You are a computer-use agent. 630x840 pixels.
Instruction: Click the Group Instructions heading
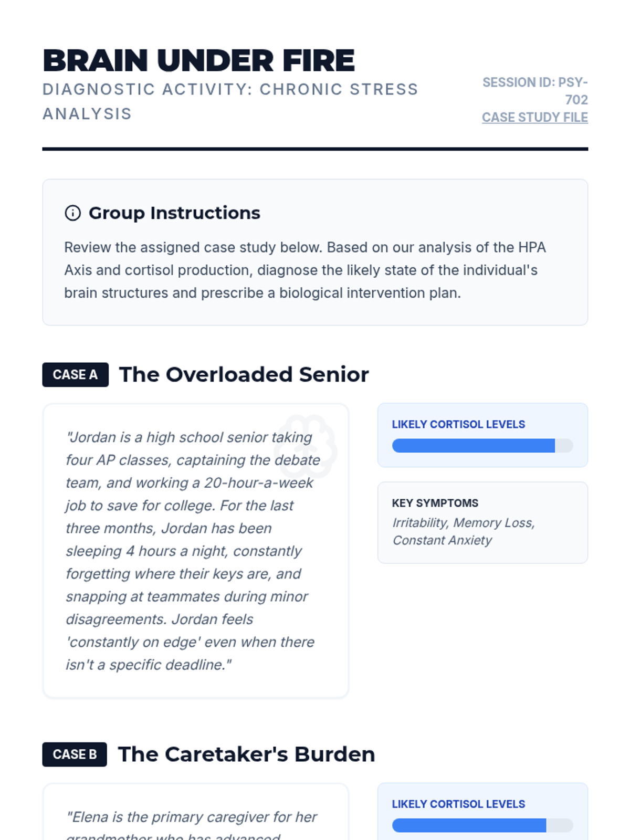174,213
